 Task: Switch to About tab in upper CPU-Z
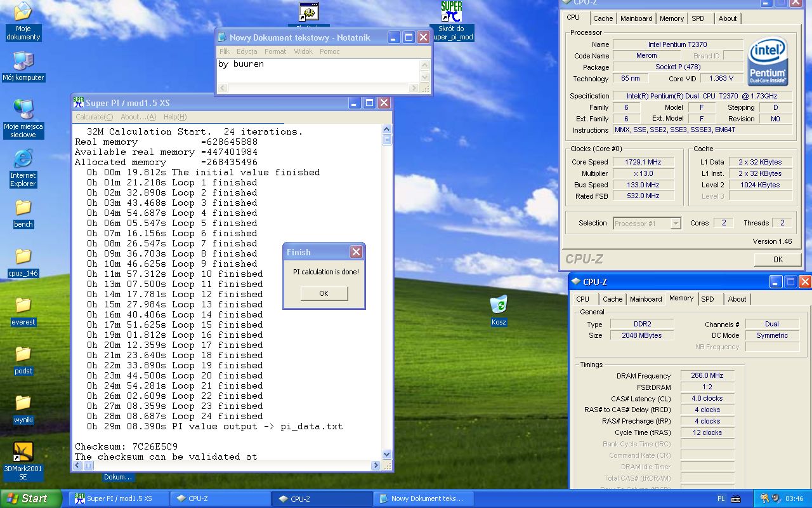pyautogui.click(x=728, y=18)
